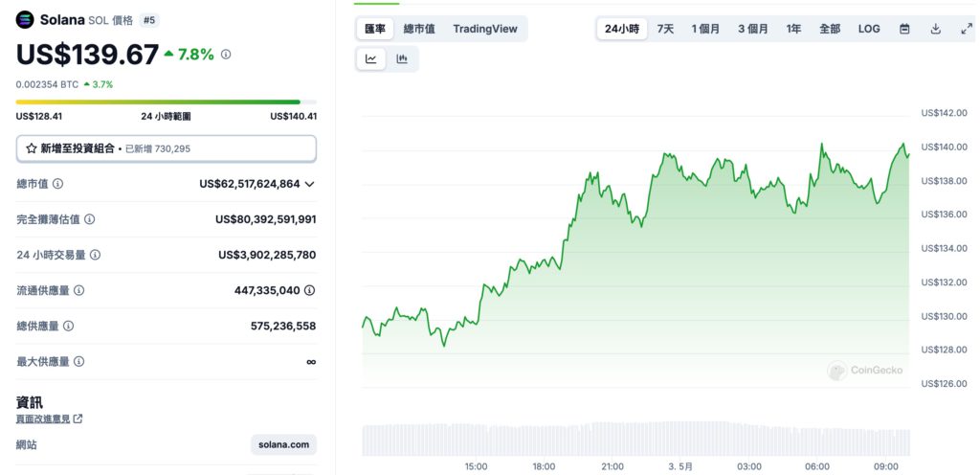Click the 新增至投資組合 button
The height and width of the screenshot is (475, 980).
tap(166, 148)
